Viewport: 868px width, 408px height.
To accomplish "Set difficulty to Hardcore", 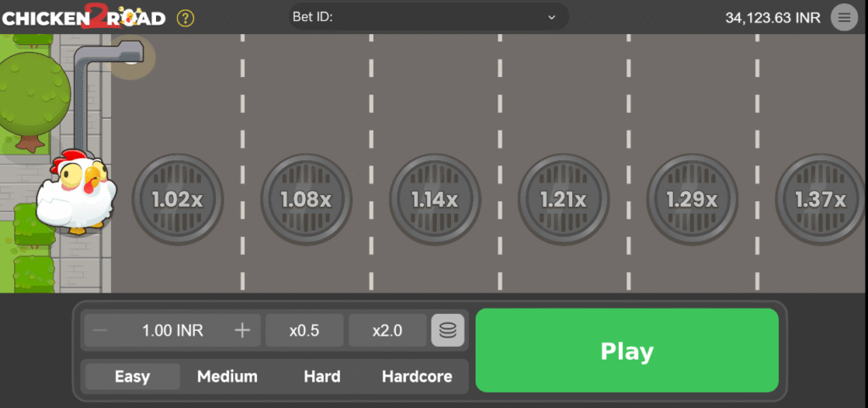I will (x=417, y=377).
